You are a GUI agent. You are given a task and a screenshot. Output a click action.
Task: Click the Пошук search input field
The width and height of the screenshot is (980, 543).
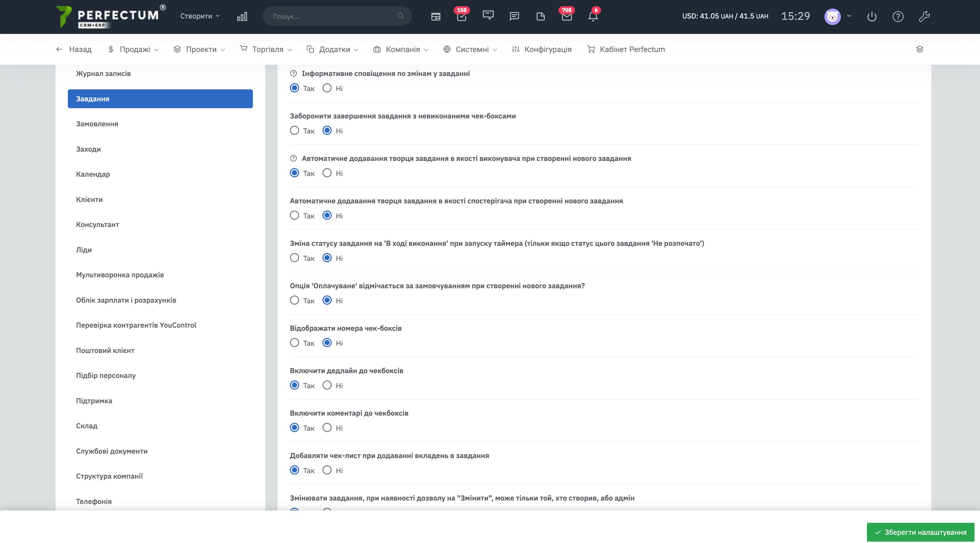(x=337, y=16)
